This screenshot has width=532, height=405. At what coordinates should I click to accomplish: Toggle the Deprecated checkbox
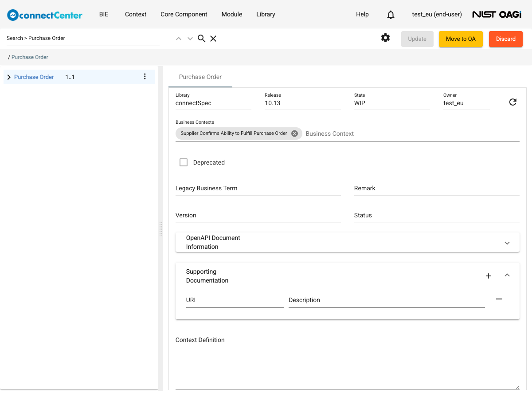(x=184, y=162)
